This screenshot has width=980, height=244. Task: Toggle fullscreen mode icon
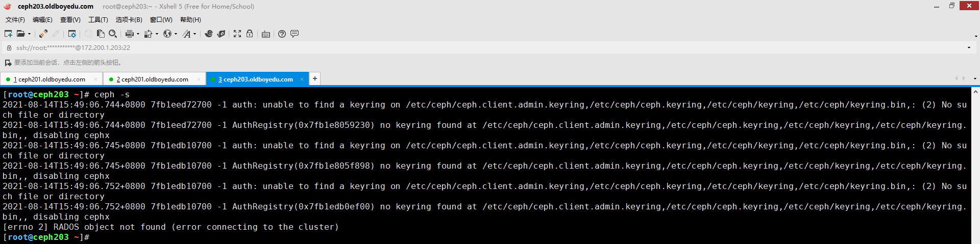click(x=237, y=34)
